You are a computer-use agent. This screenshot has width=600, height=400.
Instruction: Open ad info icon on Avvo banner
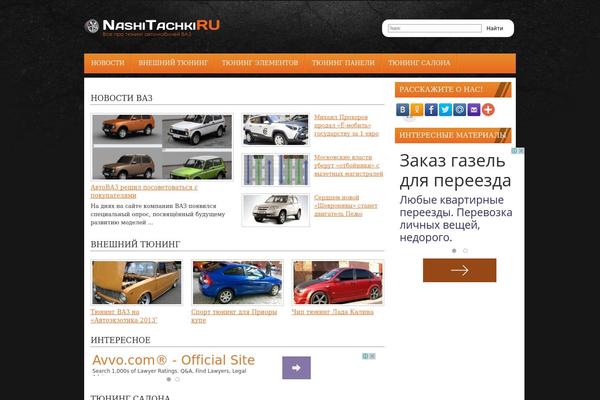coord(365,356)
